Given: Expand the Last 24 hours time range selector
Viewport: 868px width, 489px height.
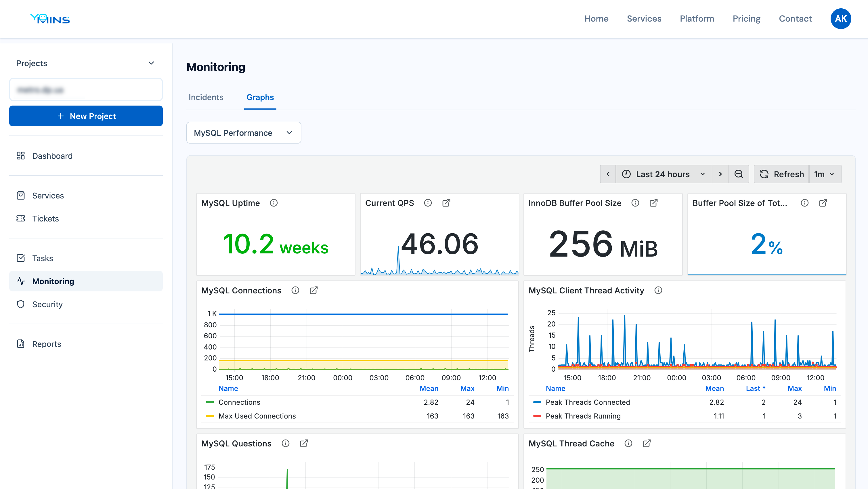Looking at the screenshot, I should [x=662, y=174].
